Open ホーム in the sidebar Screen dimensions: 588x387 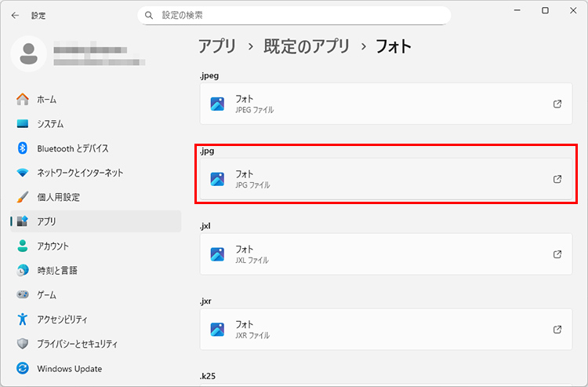46,100
